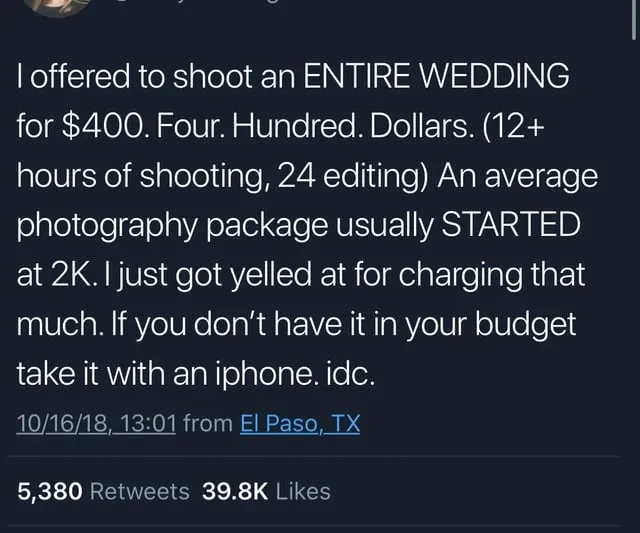Click the phrase 'photography package' in the tweet
This screenshot has height=533, width=640.
(x=172, y=226)
